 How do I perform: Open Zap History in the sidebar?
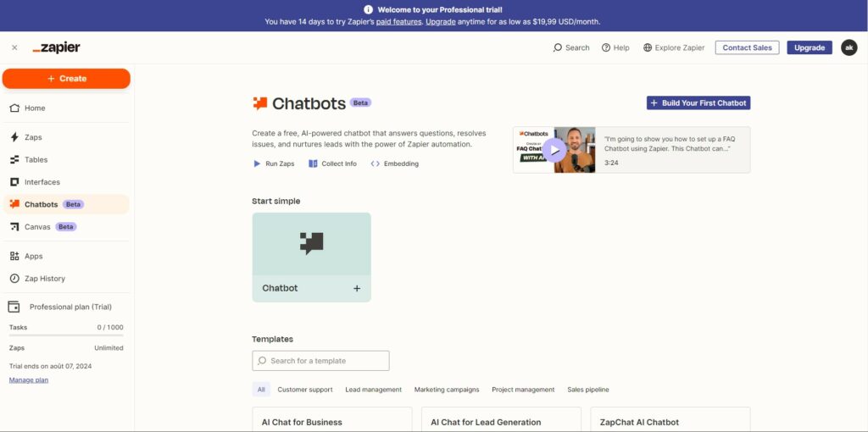66,278
